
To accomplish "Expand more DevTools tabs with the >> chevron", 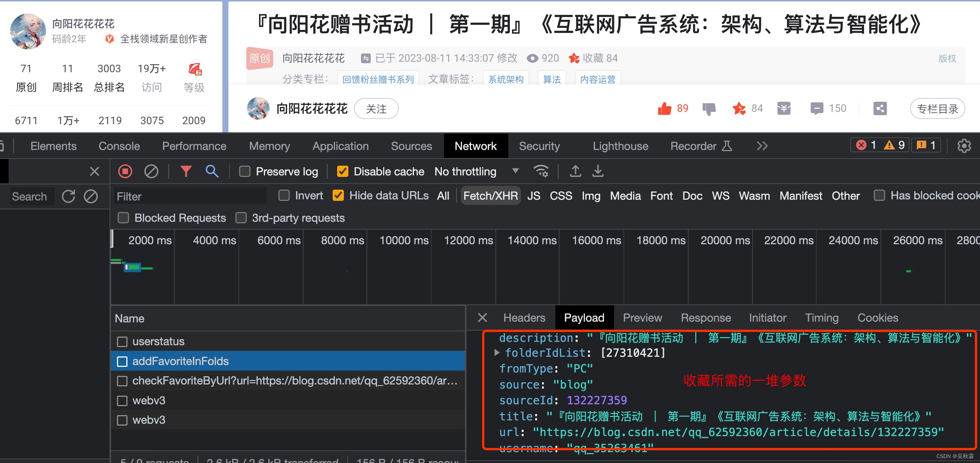I will tap(762, 146).
